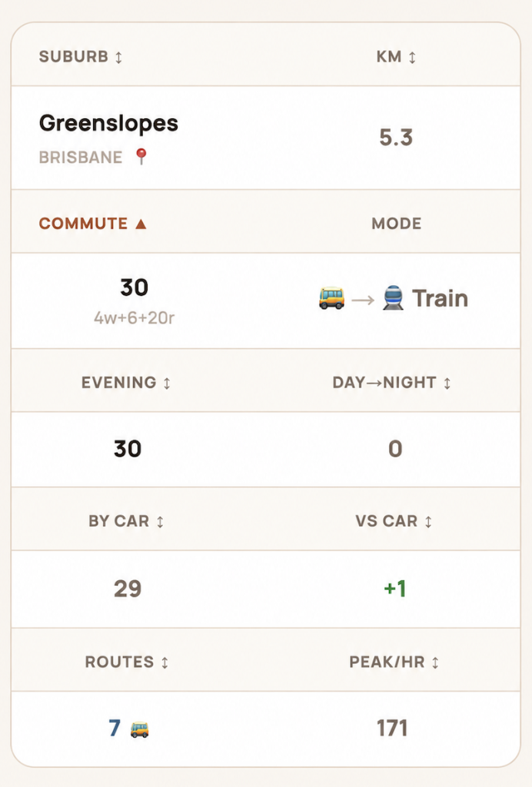This screenshot has width=532, height=787.
Task: Click the sort arrow next to KM
Action: (412, 57)
